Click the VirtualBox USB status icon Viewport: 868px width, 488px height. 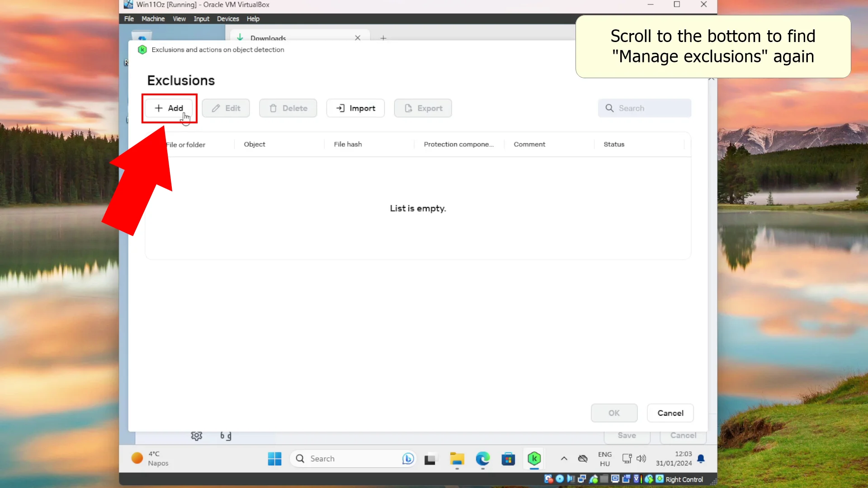(x=593, y=479)
